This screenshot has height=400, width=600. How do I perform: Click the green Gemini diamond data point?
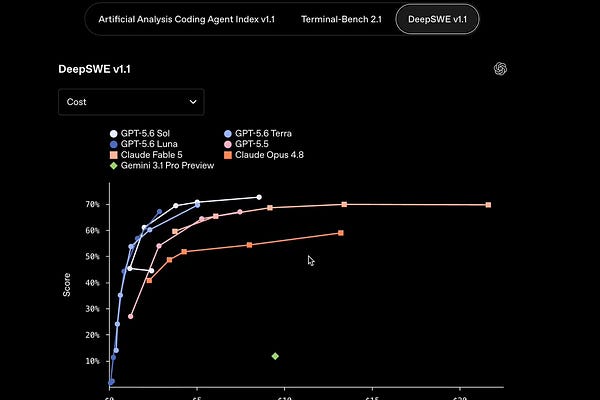(275, 356)
